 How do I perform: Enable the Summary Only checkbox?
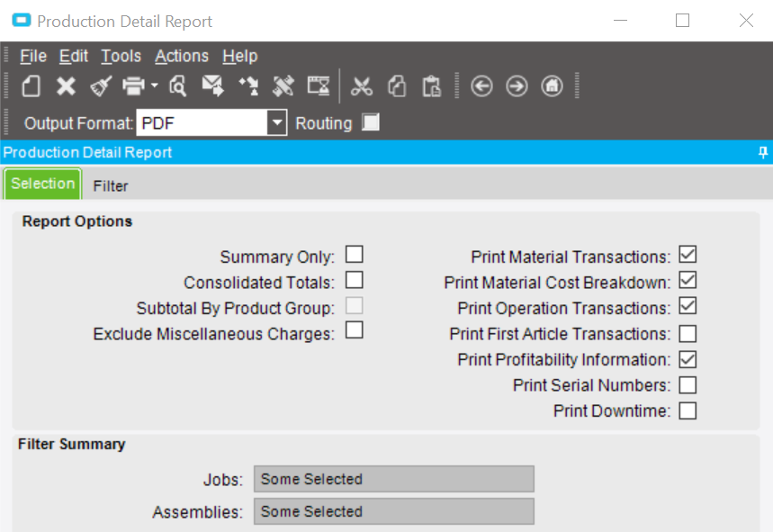[x=354, y=255]
